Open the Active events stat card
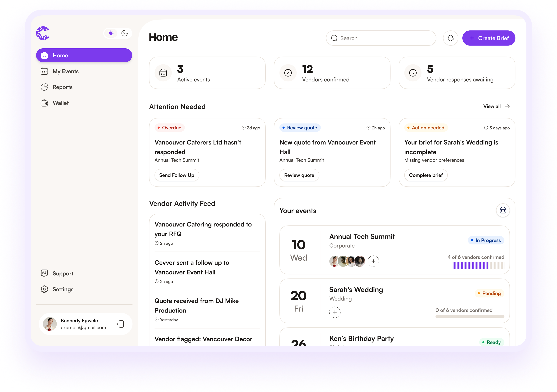Image resolution: width=557 pixels, height=392 pixels. point(207,73)
